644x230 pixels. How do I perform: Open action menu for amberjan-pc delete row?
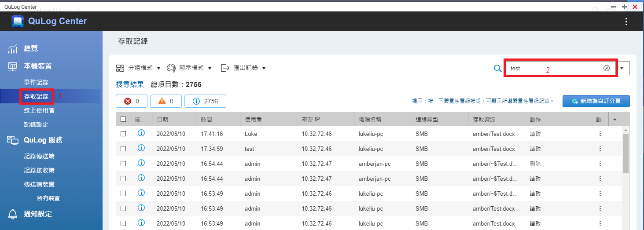point(600,164)
